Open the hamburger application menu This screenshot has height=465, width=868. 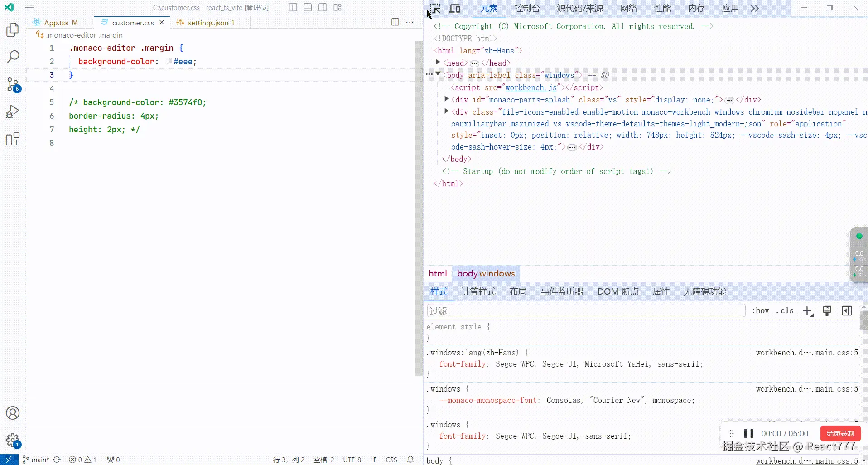tap(29, 7)
